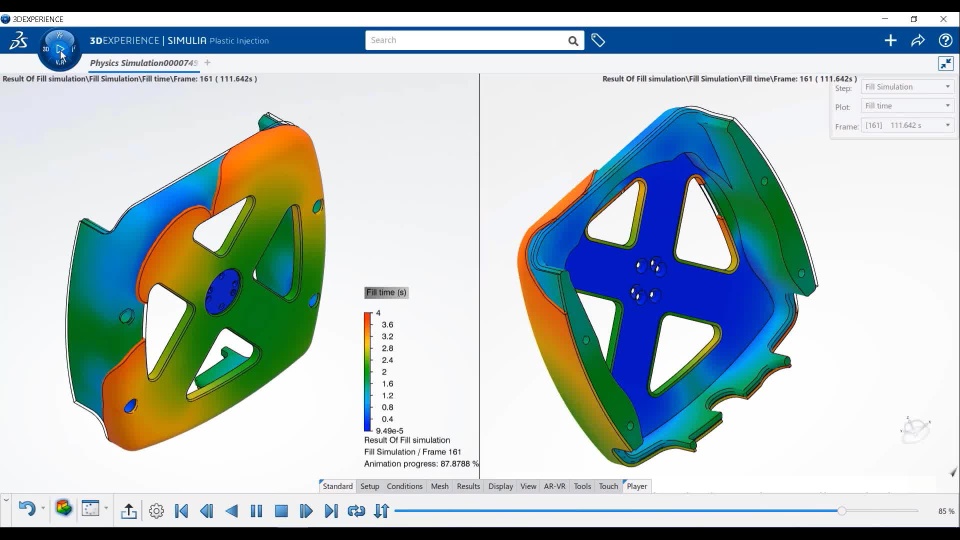This screenshot has width=960, height=540.
Task: Click the share arrow icon
Action: pyautogui.click(x=918, y=40)
